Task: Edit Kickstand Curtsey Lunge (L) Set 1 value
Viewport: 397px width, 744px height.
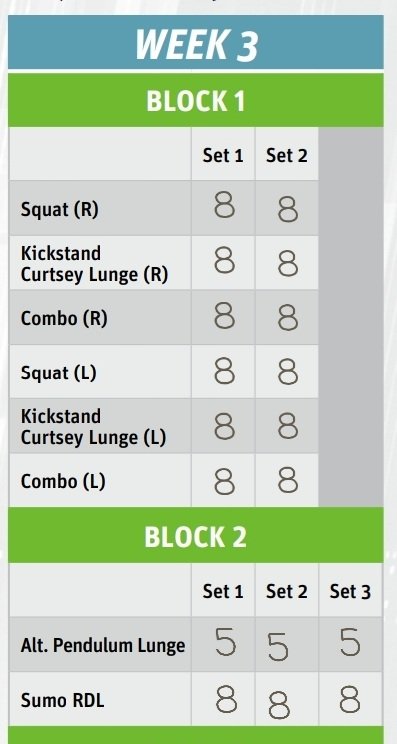Action: coord(223,426)
